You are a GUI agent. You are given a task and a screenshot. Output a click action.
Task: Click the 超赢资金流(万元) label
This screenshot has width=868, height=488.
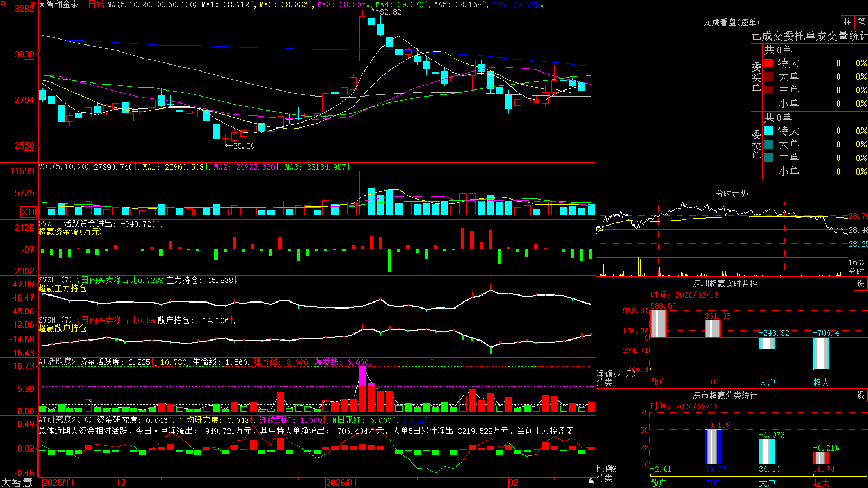pyautogui.click(x=70, y=232)
